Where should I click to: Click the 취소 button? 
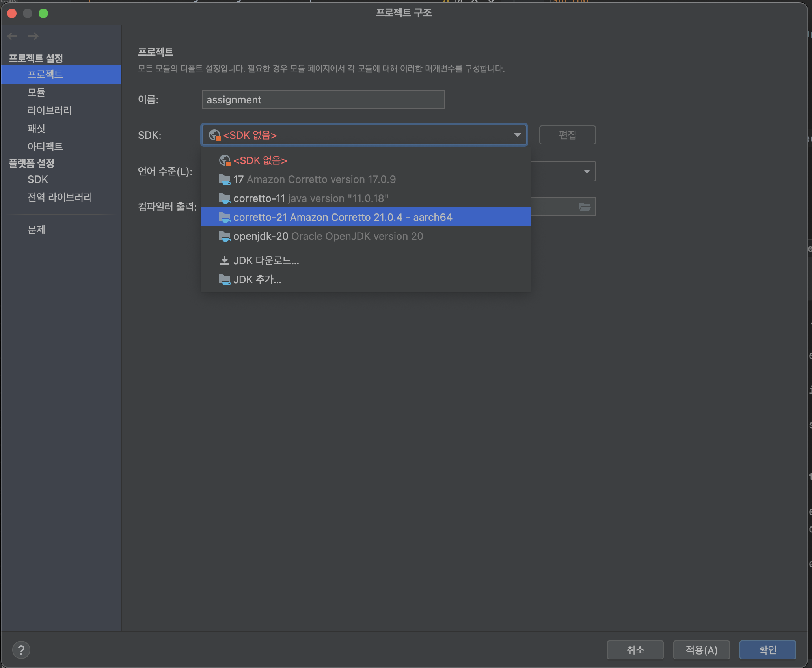point(635,650)
